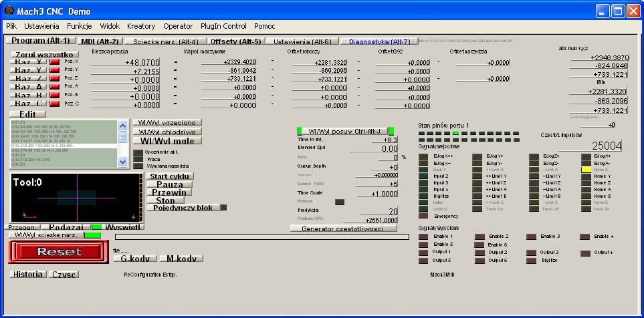Toggle Wl/Wyl mgle mist button
644x318 pixels.
[167, 141]
